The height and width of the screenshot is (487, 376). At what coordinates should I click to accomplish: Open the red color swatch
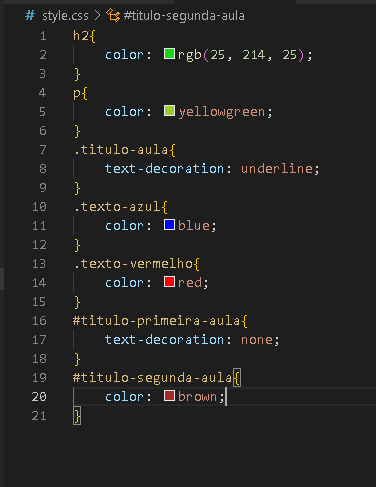pyautogui.click(x=169, y=282)
